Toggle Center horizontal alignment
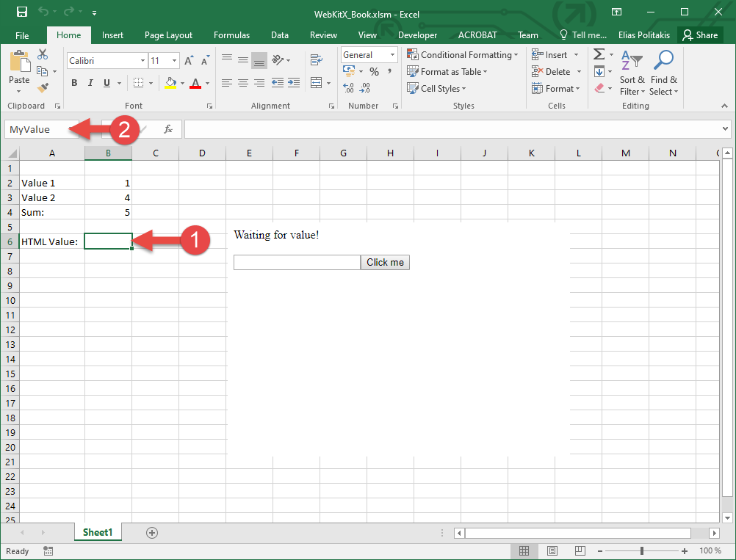The width and height of the screenshot is (736, 560). click(x=243, y=83)
